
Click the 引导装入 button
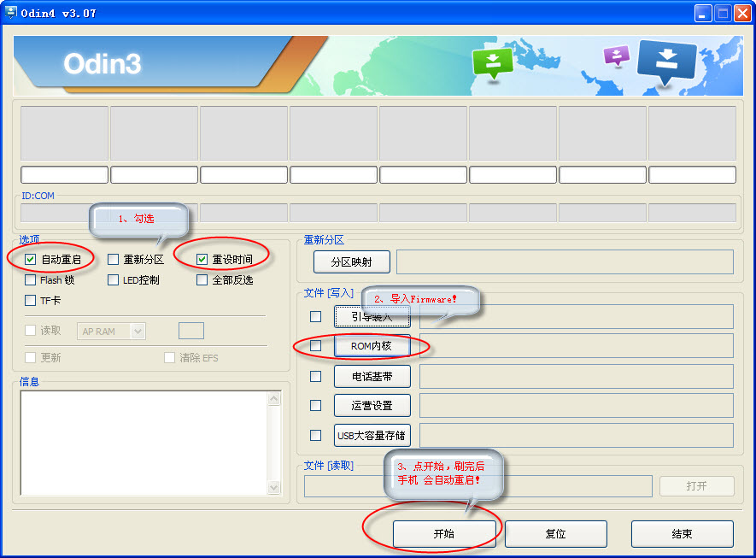coord(372,316)
